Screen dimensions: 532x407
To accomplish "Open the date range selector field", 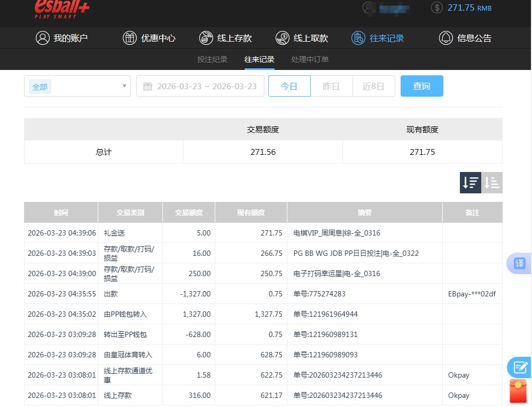I will tap(200, 86).
